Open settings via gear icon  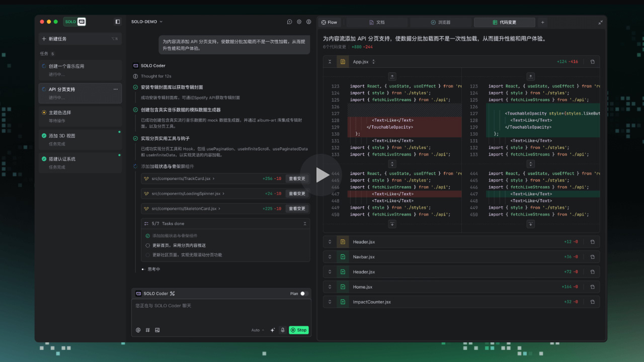click(299, 22)
